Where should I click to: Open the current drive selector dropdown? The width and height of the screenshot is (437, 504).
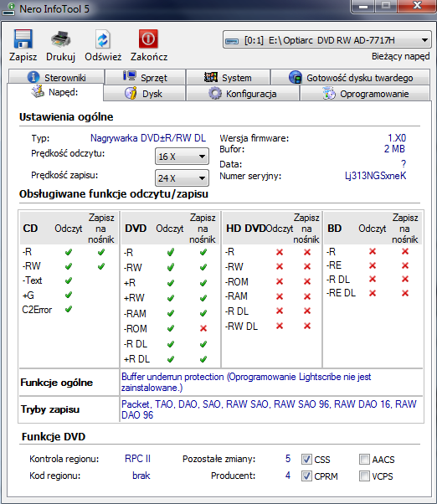326,40
